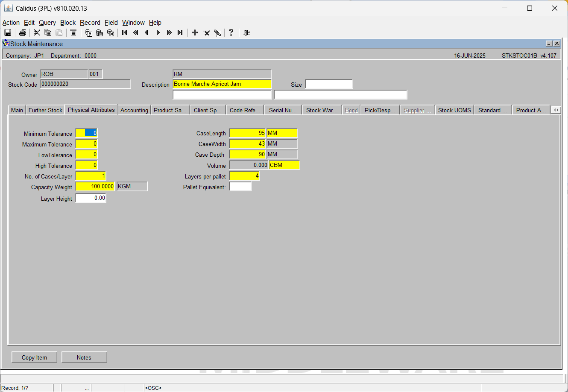Insert new record with plus icon
Viewport: 568px width, 392px height.
click(x=195, y=33)
